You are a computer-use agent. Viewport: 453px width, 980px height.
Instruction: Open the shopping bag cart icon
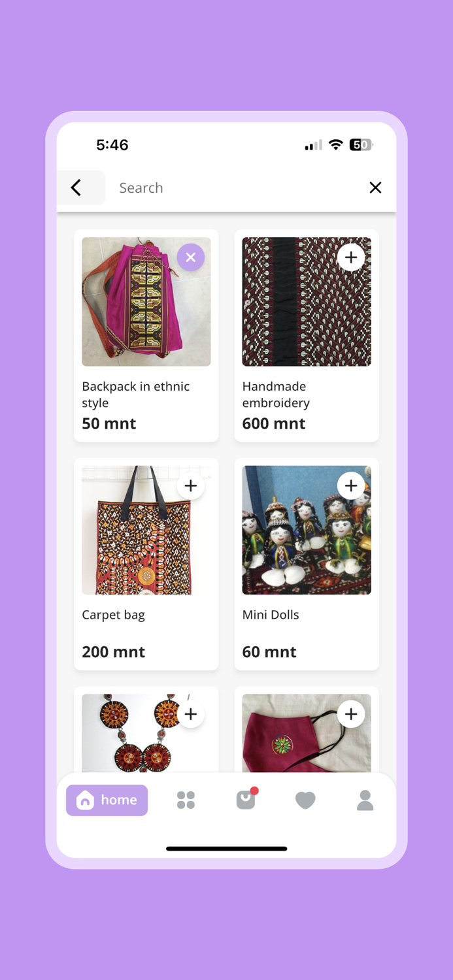246,800
